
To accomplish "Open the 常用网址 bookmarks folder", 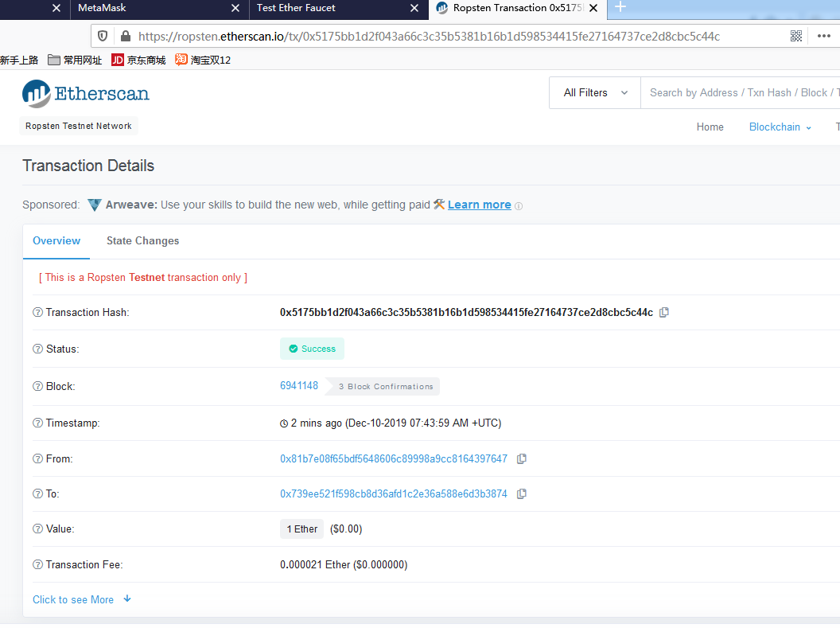I will coord(75,60).
